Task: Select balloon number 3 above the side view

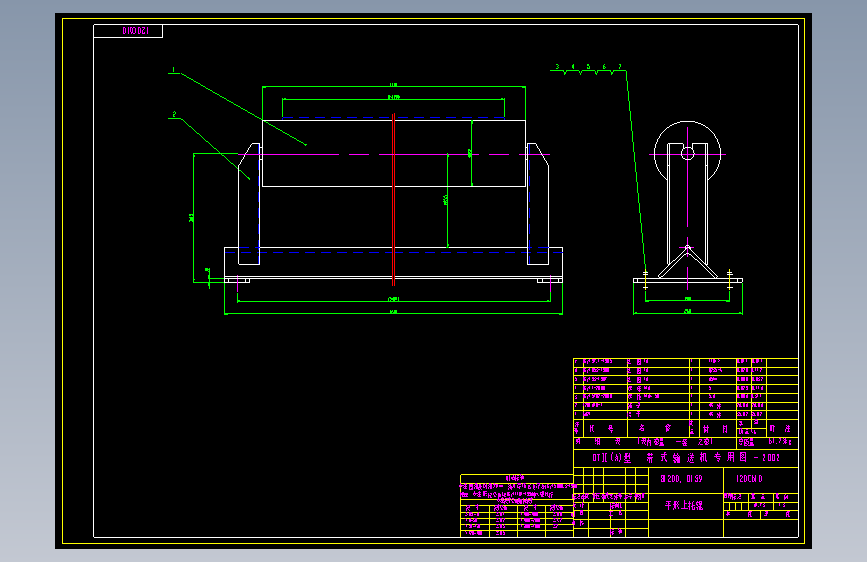Action: (557, 66)
